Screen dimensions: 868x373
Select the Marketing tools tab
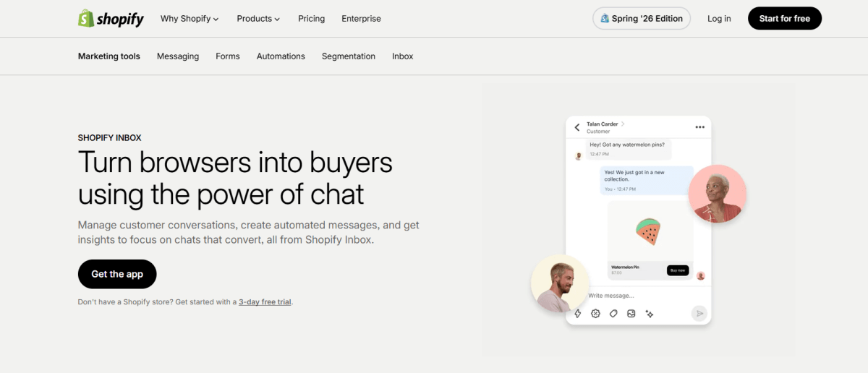tap(109, 56)
